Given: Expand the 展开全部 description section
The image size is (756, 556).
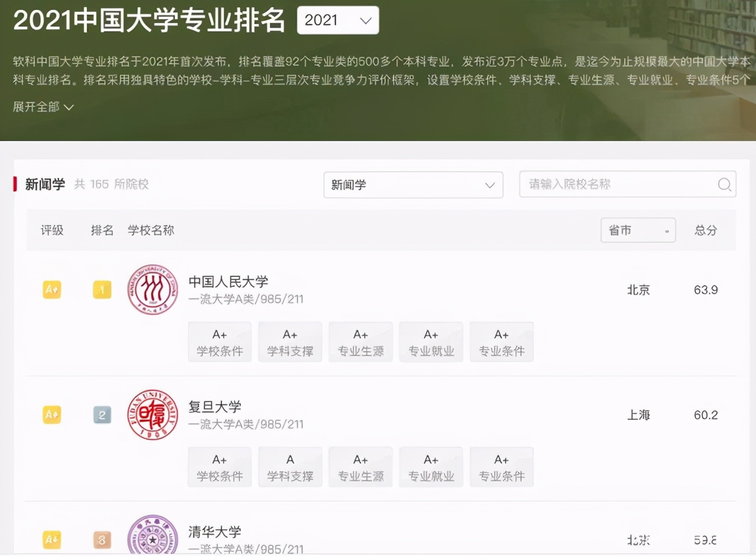Looking at the screenshot, I should point(43,107).
